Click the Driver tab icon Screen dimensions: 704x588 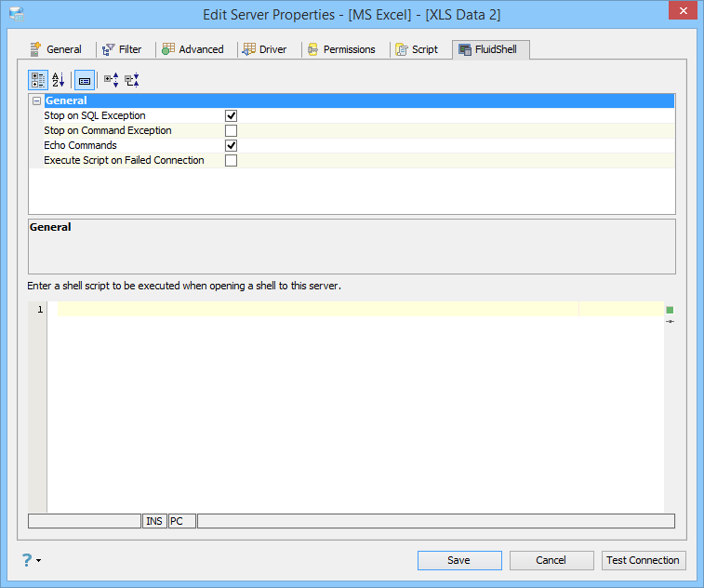pyautogui.click(x=248, y=49)
